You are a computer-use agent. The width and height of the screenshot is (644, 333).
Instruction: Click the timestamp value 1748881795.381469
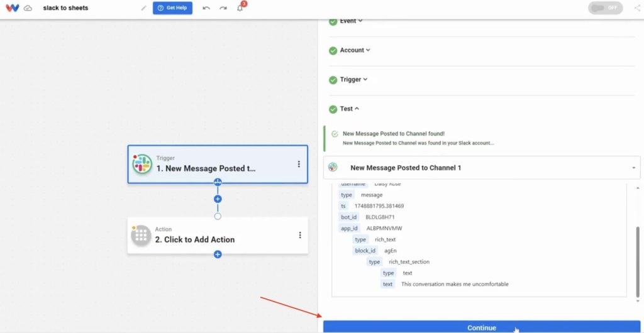click(x=379, y=206)
